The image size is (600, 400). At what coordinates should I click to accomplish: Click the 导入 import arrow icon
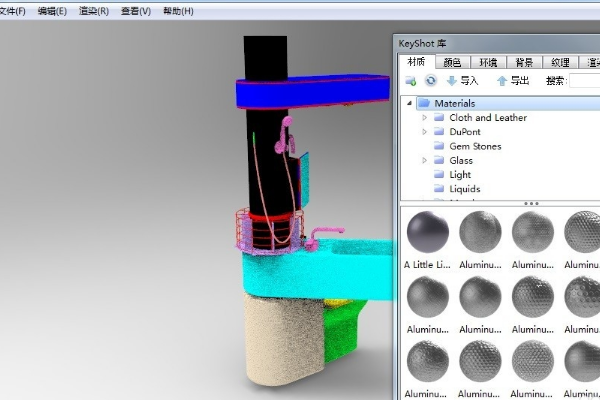(452, 81)
